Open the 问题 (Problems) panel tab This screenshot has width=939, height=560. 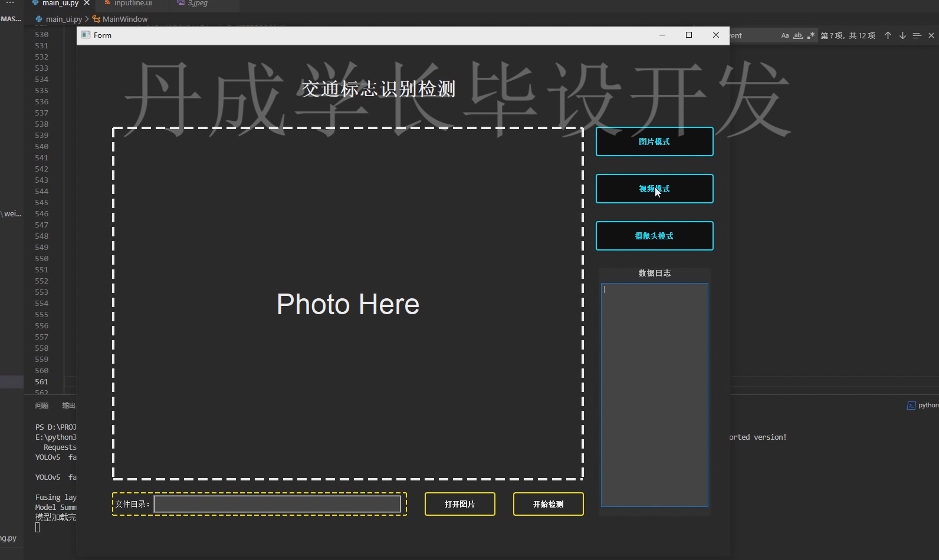pyautogui.click(x=42, y=406)
